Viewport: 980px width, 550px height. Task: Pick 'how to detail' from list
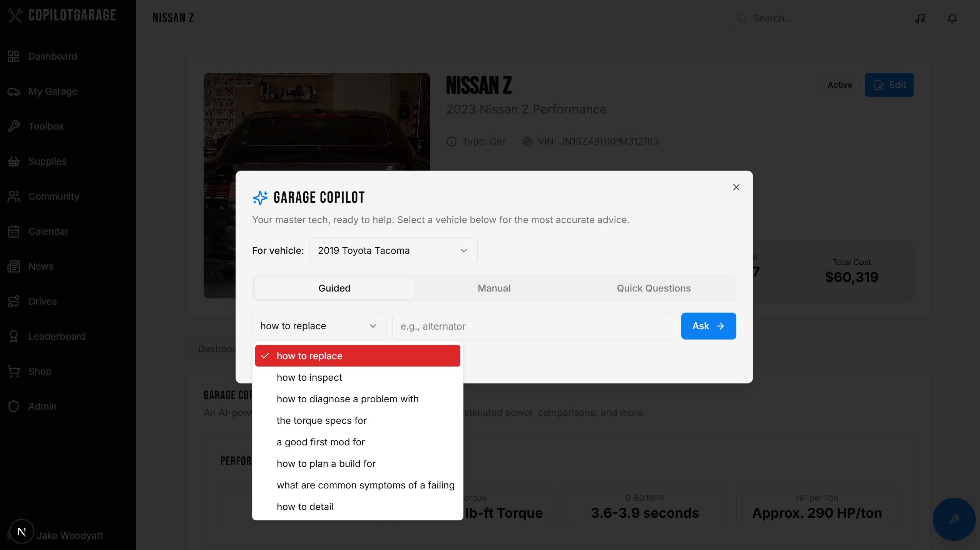tap(305, 507)
